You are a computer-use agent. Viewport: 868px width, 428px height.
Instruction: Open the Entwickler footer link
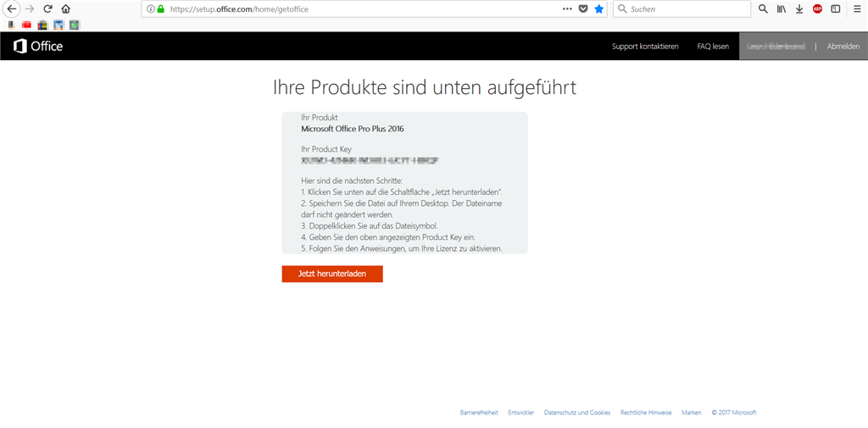pyautogui.click(x=521, y=413)
